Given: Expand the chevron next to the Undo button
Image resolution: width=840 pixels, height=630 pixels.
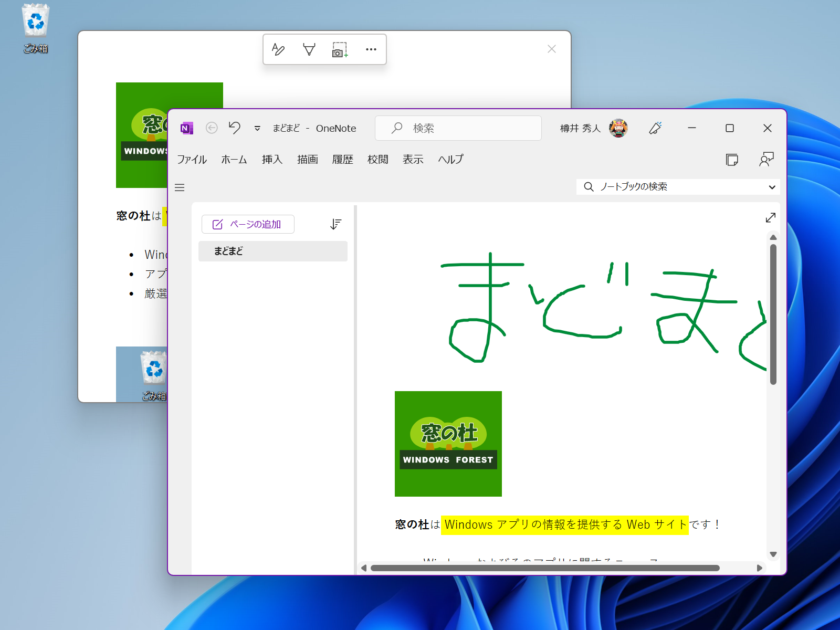Looking at the screenshot, I should point(257,128).
